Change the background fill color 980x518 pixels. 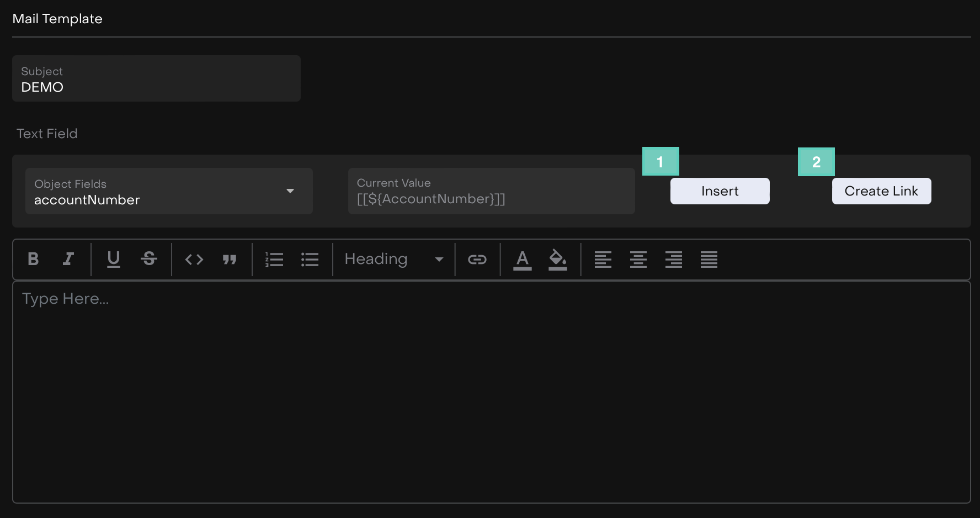[x=558, y=260]
